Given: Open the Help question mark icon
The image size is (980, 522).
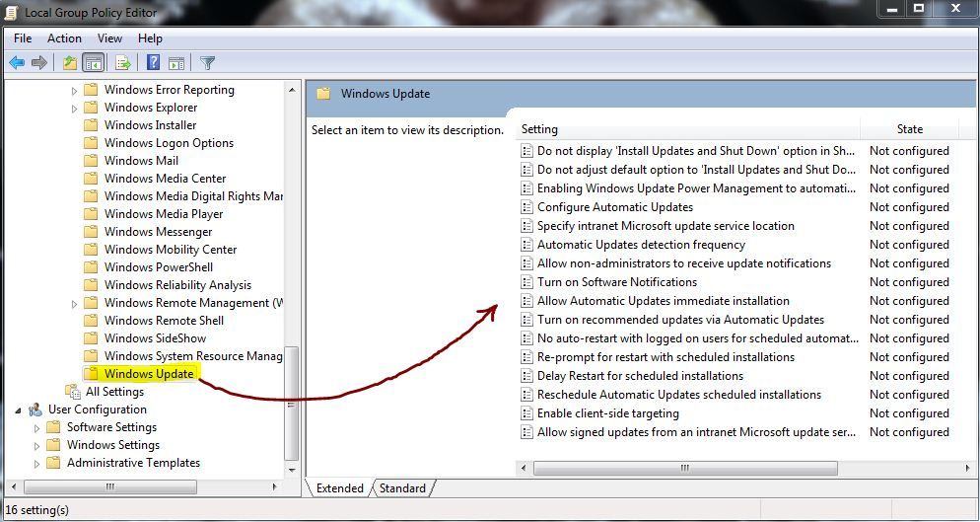Looking at the screenshot, I should pyautogui.click(x=153, y=62).
